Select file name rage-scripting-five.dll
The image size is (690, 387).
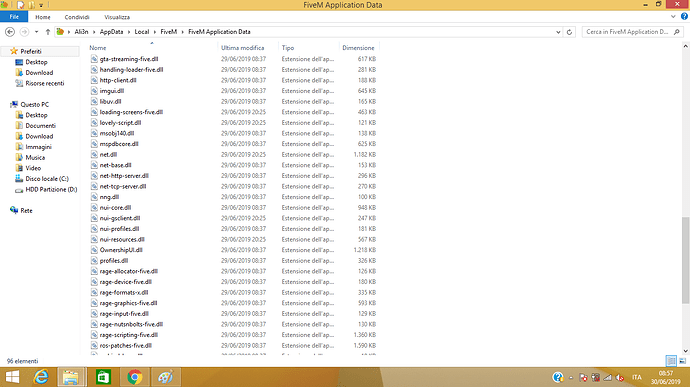click(x=128, y=335)
